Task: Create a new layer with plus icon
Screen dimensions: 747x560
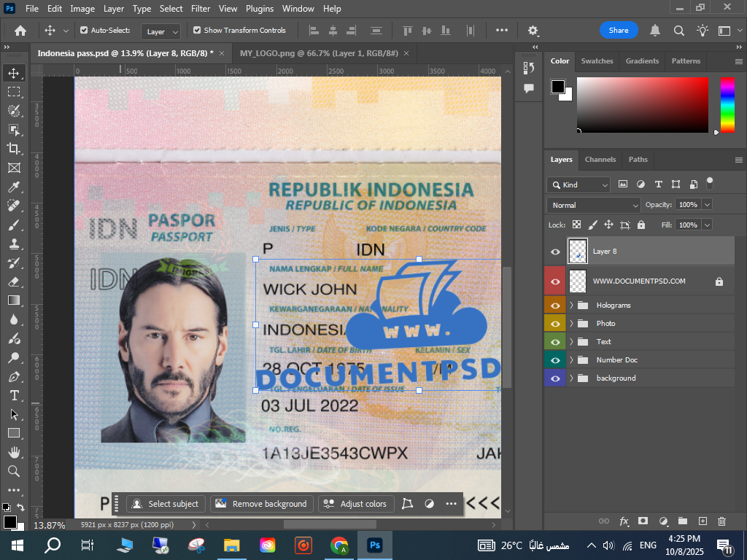Action: (703, 521)
